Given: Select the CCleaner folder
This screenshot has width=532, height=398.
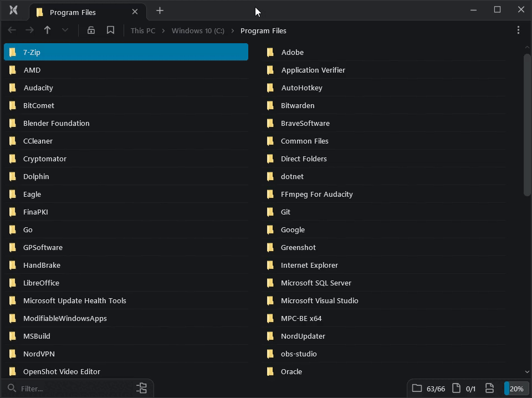Looking at the screenshot, I should (x=126, y=141).
